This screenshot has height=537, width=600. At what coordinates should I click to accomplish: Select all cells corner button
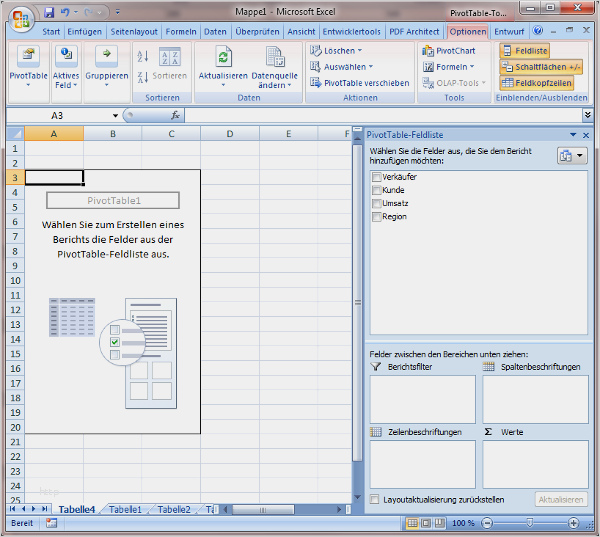coord(15,134)
